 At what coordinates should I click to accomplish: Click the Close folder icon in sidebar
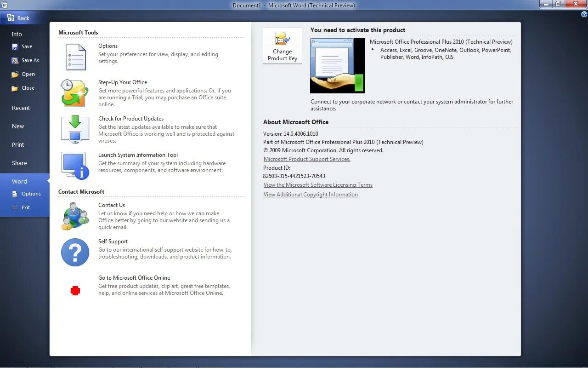click(x=15, y=88)
